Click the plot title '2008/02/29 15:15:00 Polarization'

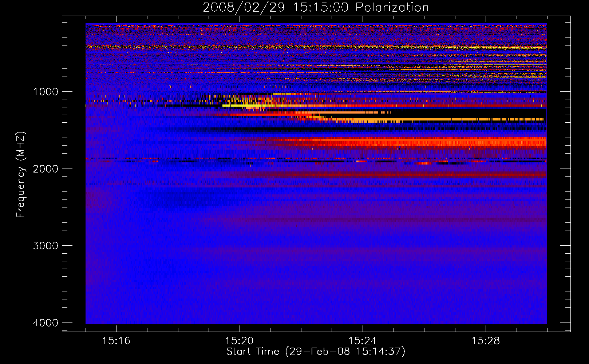[316, 7]
